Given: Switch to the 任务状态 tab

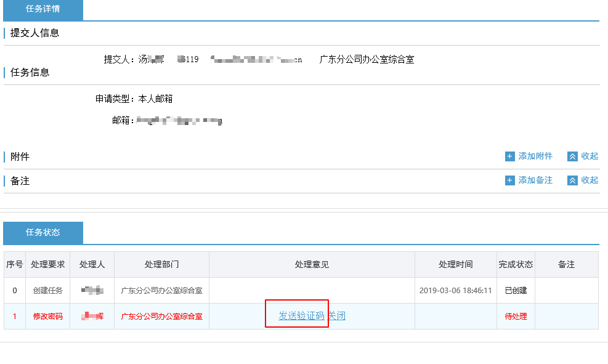Looking at the screenshot, I should tap(43, 233).
